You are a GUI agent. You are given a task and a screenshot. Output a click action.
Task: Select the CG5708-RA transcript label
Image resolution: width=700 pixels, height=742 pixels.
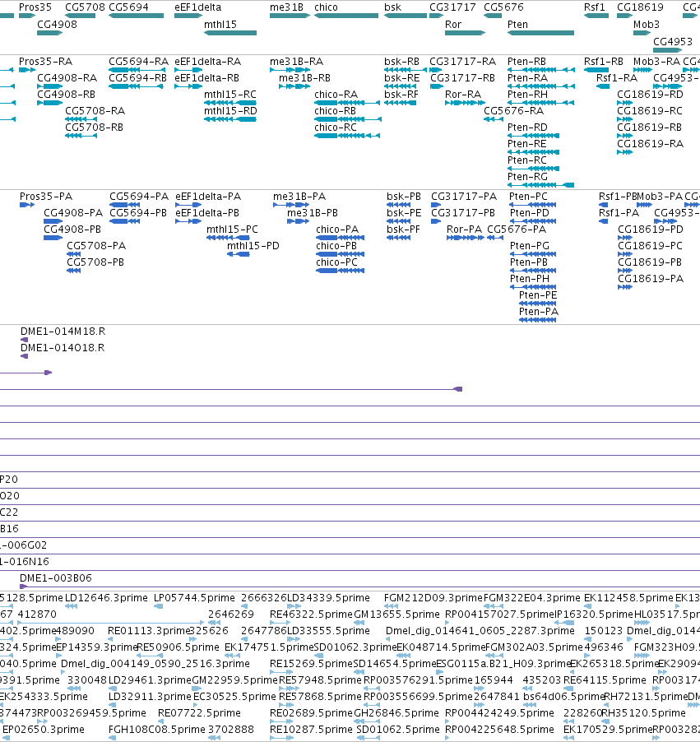tap(95, 111)
